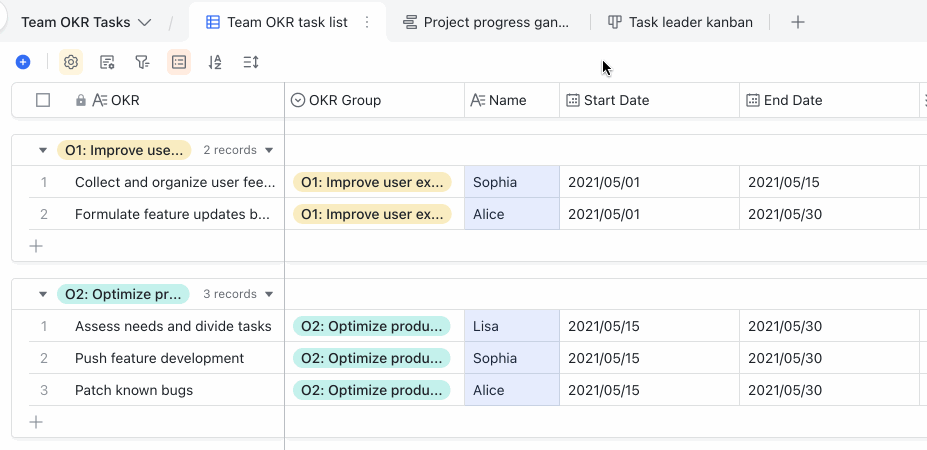Select Lisa name cell
This screenshot has height=450, width=927.
point(512,326)
